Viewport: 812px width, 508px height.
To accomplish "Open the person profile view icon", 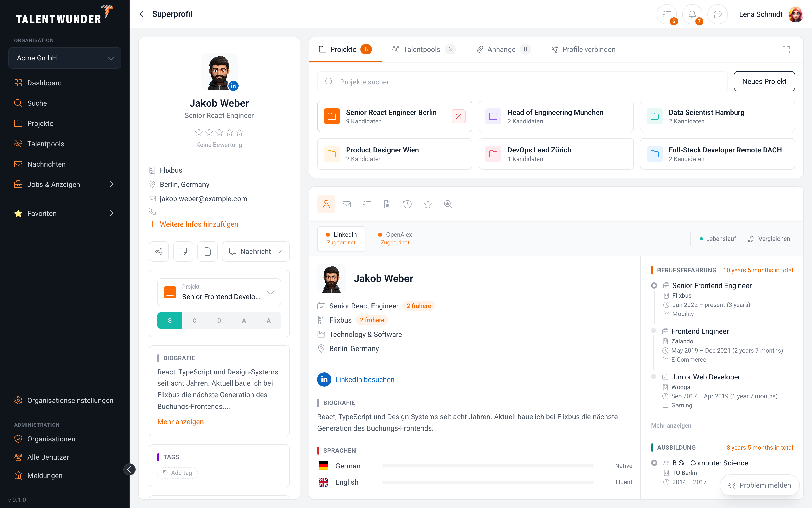I will pyautogui.click(x=326, y=204).
